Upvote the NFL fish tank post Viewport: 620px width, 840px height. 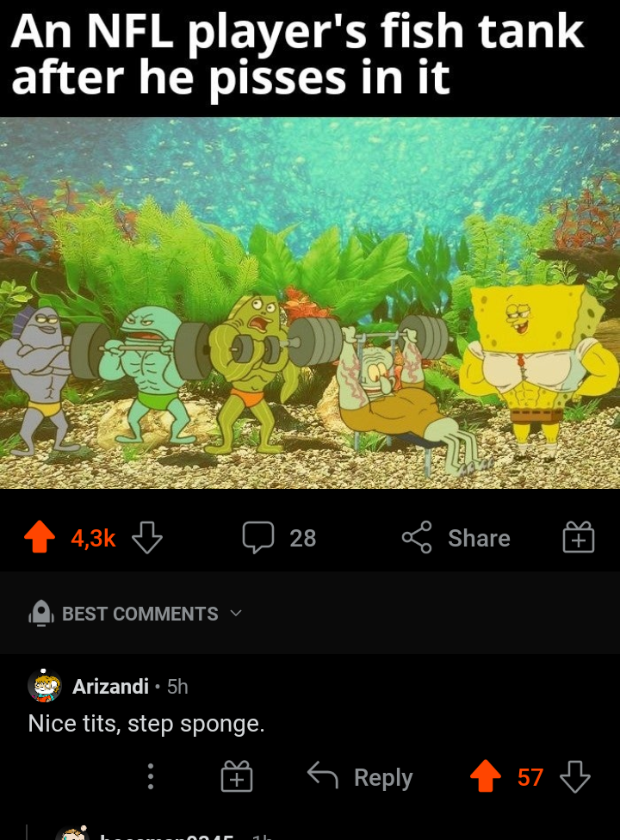click(x=40, y=537)
